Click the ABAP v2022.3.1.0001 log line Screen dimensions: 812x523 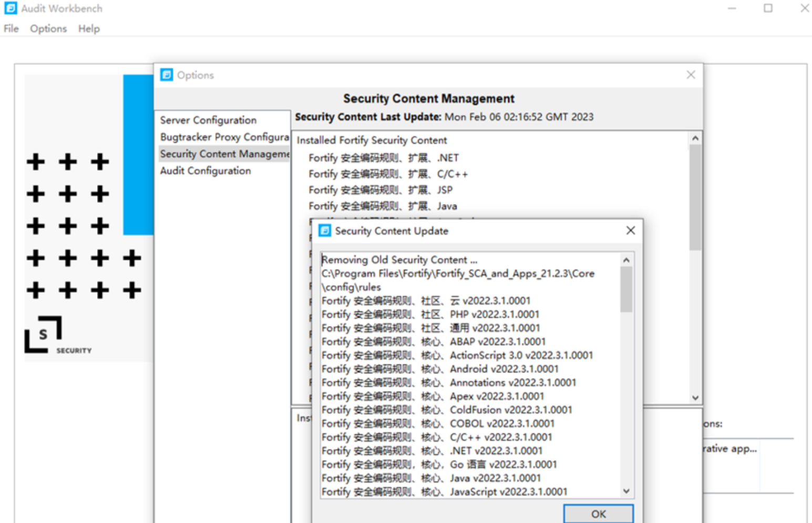point(434,342)
